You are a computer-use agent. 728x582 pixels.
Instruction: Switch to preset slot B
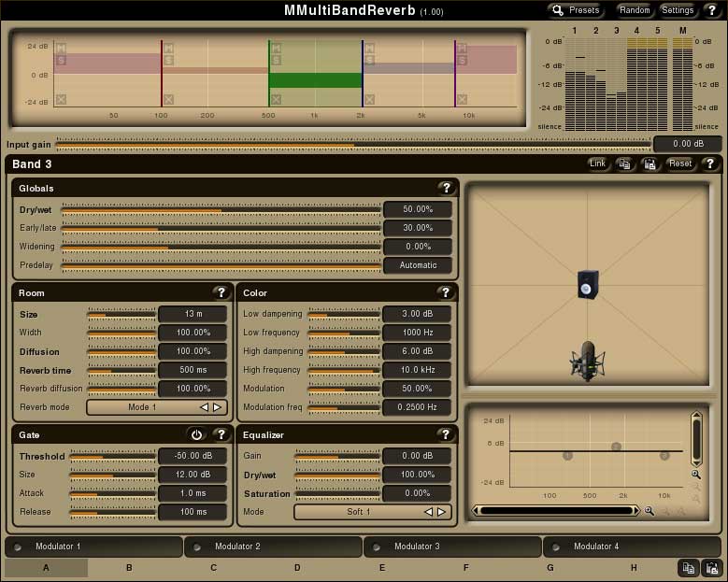(x=129, y=568)
